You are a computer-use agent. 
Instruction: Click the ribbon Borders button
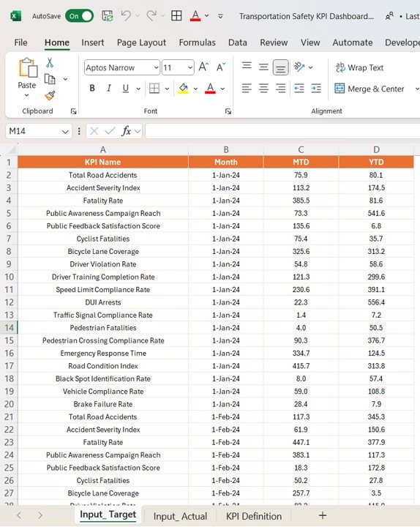pyautogui.click(x=154, y=89)
